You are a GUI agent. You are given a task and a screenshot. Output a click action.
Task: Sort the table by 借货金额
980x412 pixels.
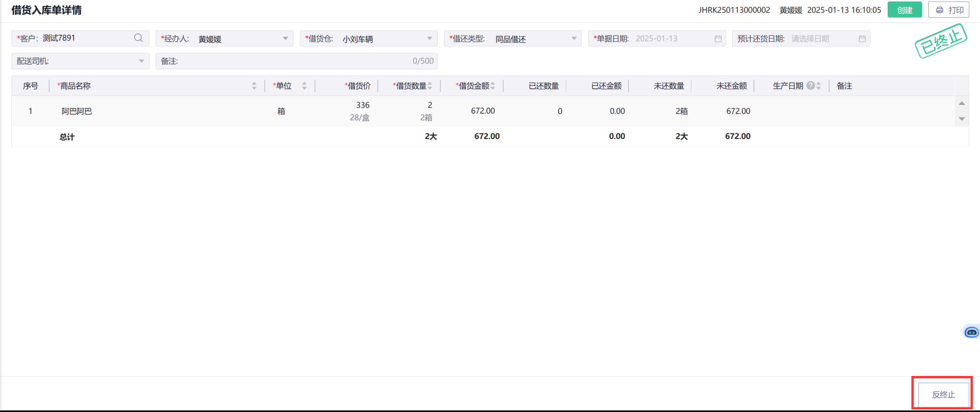[x=493, y=86]
